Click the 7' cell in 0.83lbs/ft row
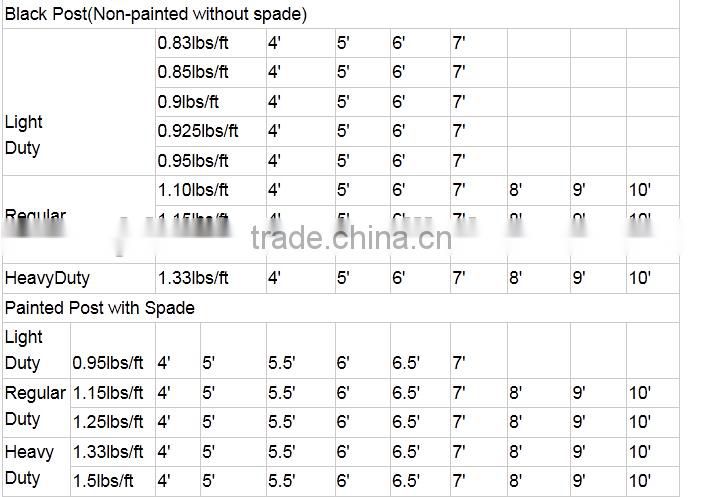The height and width of the screenshot is (497, 703). 459,43
